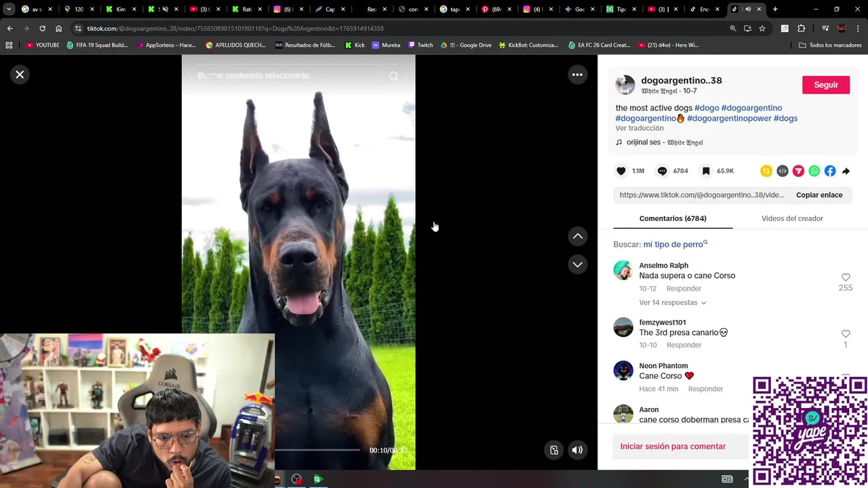Open comments via speech bubble icon
868x488 pixels.
662,171
